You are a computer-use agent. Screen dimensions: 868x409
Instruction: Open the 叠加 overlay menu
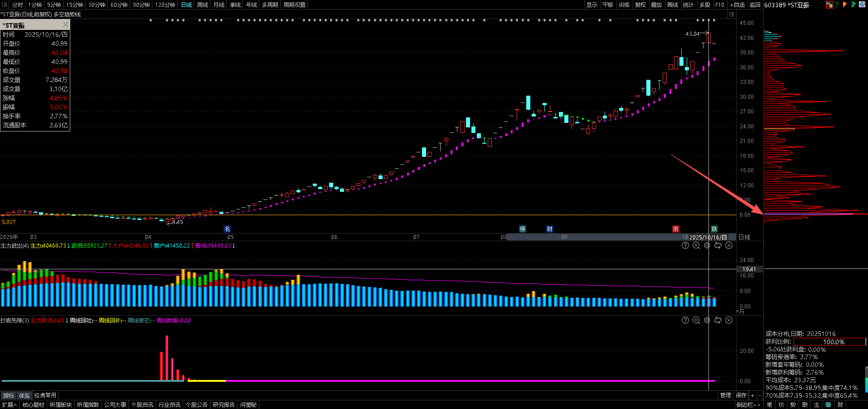656,5
